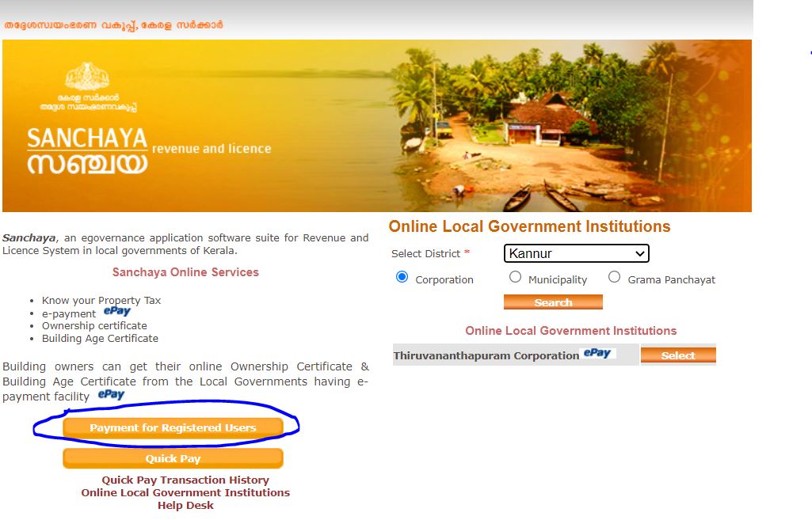Click the Kerala government emblem in banner
The height and width of the screenshot is (520, 812).
tap(87, 77)
